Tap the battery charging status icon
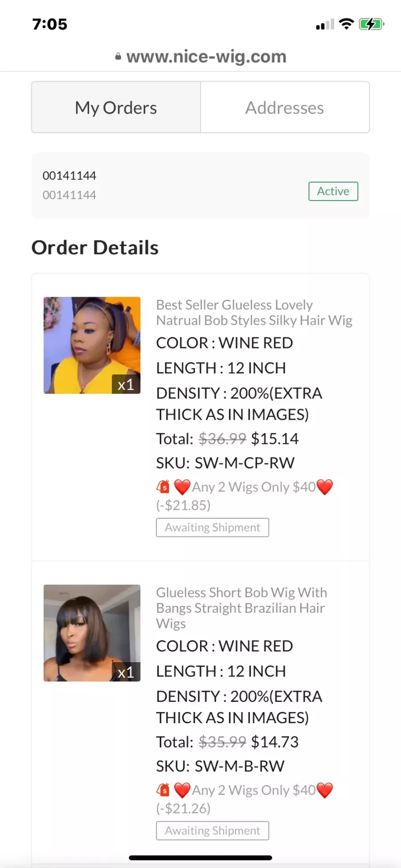The image size is (401, 868). click(372, 24)
